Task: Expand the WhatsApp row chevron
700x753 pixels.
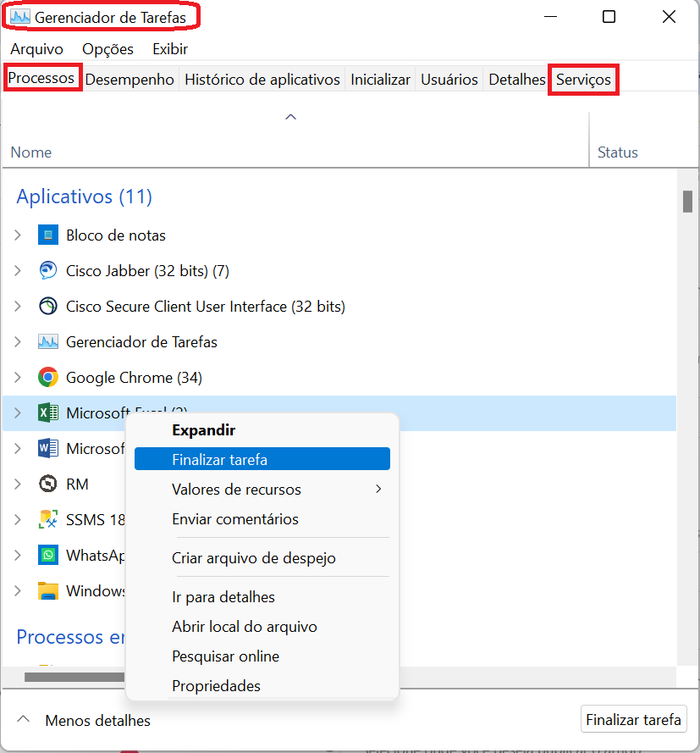Action: click(18, 555)
